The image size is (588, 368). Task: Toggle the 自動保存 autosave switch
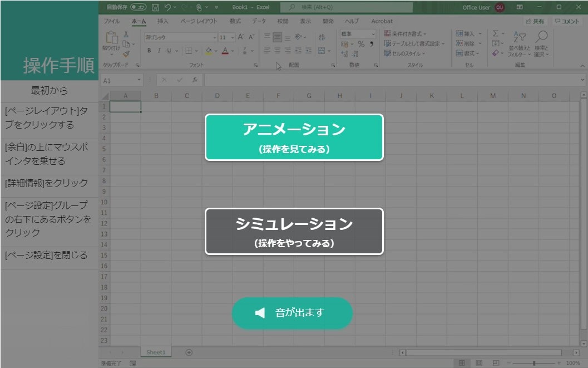(139, 7)
